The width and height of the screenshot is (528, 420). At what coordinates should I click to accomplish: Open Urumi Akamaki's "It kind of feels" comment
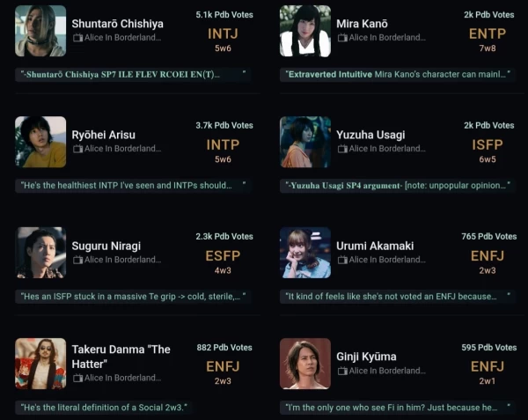pos(391,297)
